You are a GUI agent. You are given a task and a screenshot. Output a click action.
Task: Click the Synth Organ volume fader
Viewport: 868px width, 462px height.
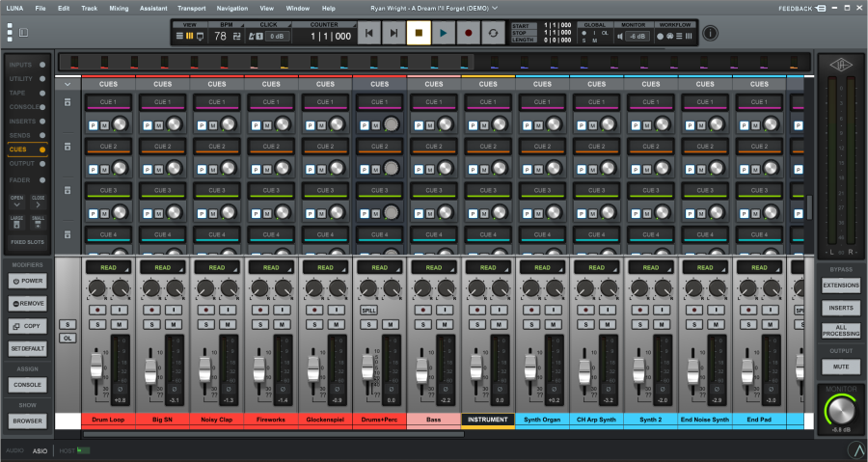coord(530,367)
